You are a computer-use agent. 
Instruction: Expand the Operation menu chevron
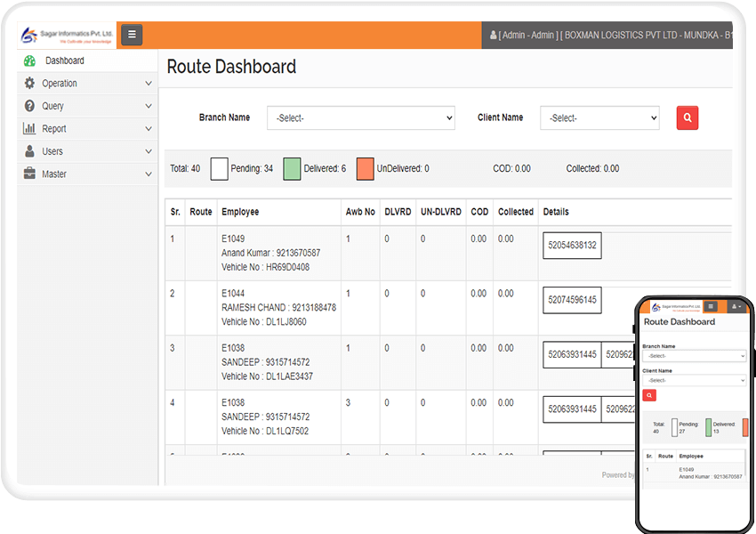tap(149, 84)
